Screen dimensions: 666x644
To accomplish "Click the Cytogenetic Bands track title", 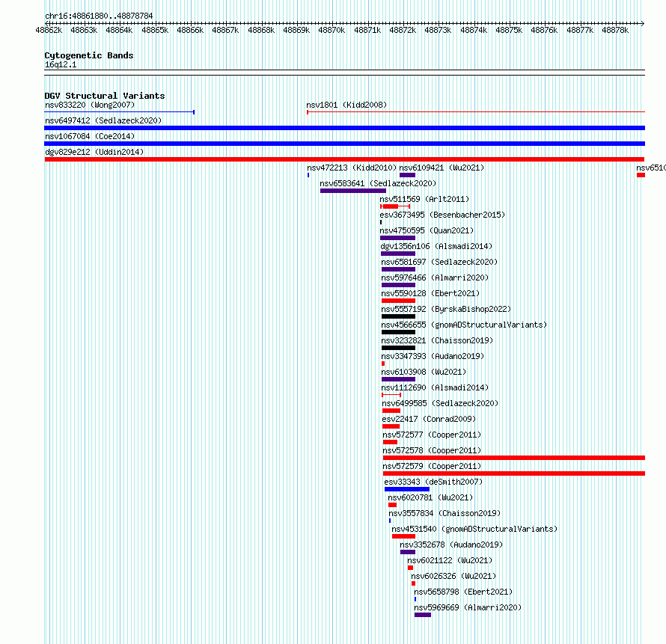I will (89, 55).
